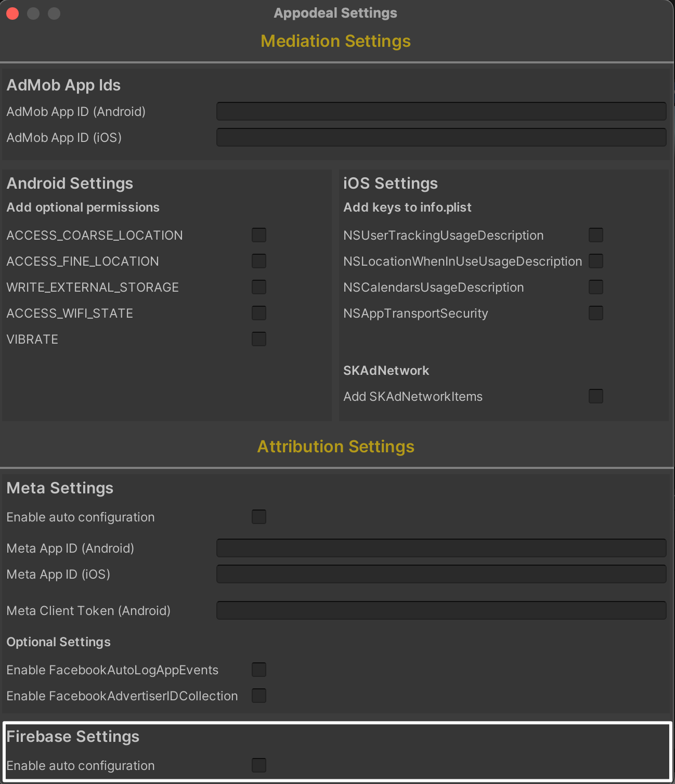Image resolution: width=675 pixels, height=784 pixels.
Task: Toggle the Enable FacebookAutoLogAppEvents checkbox
Action: [259, 670]
